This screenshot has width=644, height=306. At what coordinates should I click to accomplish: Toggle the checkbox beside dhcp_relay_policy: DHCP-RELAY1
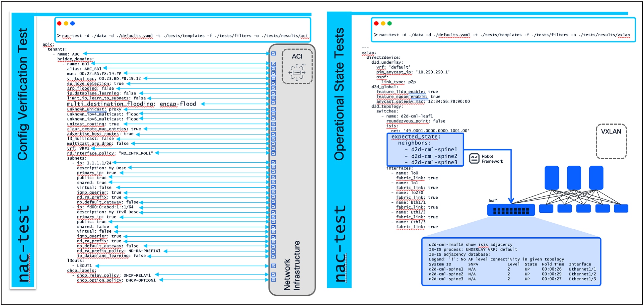tap(273, 275)
